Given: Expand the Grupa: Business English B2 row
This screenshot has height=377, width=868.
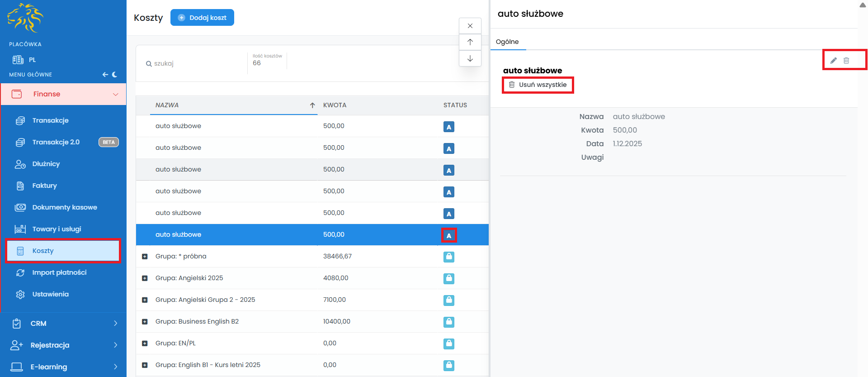Looking at the screenshot, I should 145,322.
